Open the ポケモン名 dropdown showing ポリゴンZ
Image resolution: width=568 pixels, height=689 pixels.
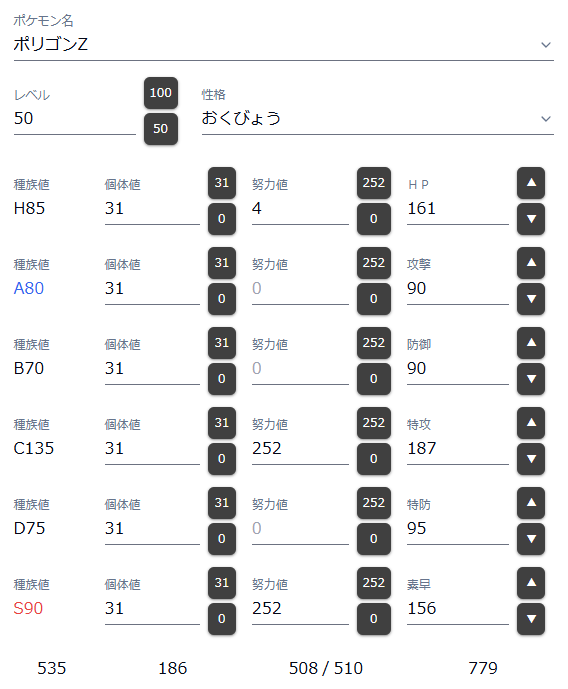point(283,44)
